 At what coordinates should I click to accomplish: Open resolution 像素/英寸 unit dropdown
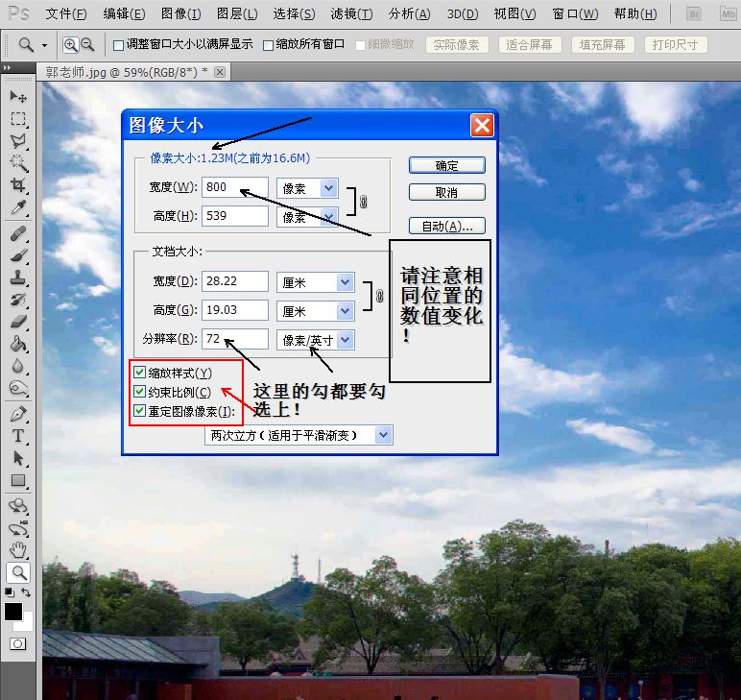[346, 339]
